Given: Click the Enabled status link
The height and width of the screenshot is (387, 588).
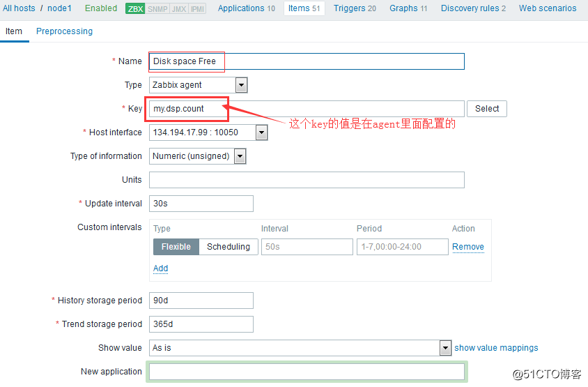Looking at the screenshot, I should pyautogui.click(x=101, y=8).
